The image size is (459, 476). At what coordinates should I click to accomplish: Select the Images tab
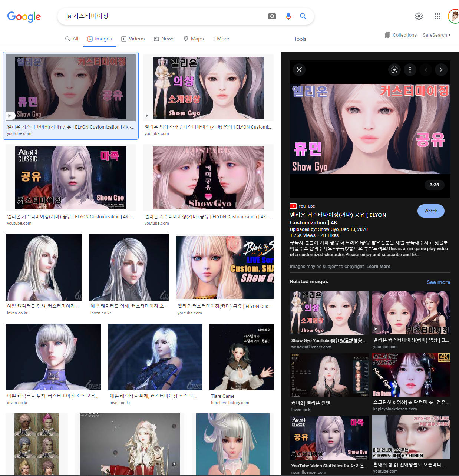100,39
